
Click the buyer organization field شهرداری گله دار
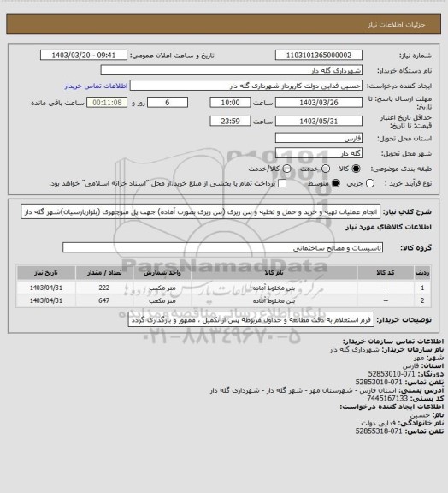231,70
